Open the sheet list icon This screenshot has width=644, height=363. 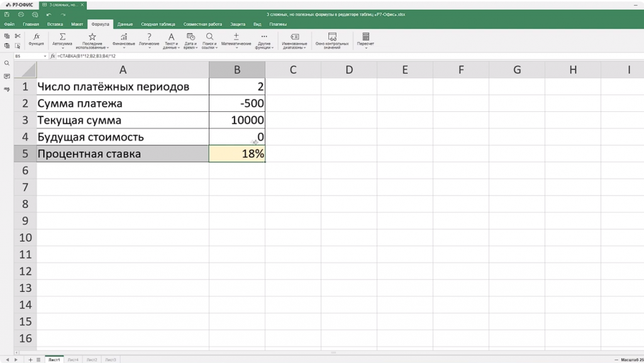pos(38,360)
